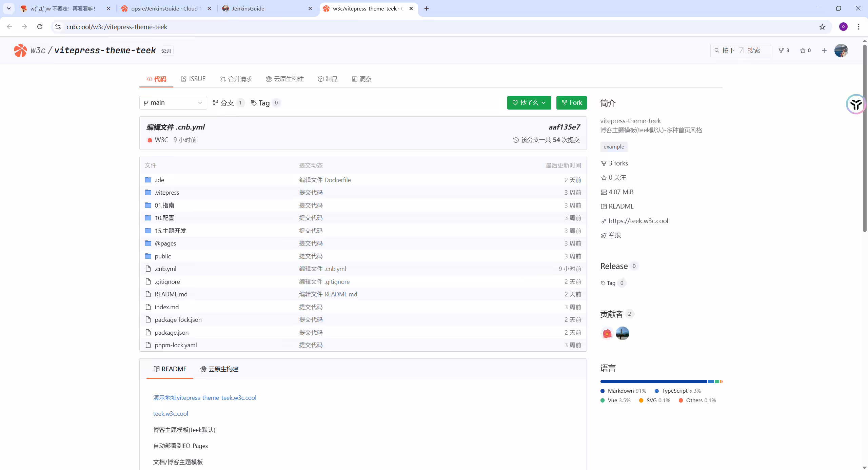
Task: Switch to the JenkinsGuide browser tab
Action: [x=267, y=8]
